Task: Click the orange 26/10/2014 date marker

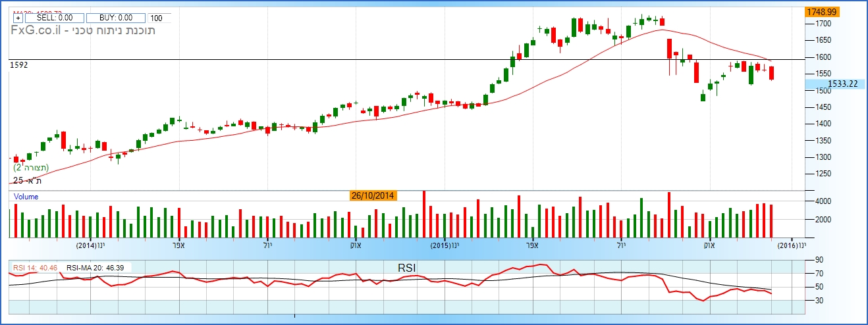Action: click(x=373, y=195)
